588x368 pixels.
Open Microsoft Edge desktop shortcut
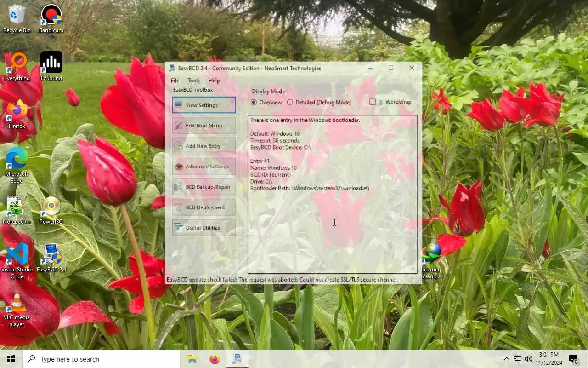coord(17,166)
